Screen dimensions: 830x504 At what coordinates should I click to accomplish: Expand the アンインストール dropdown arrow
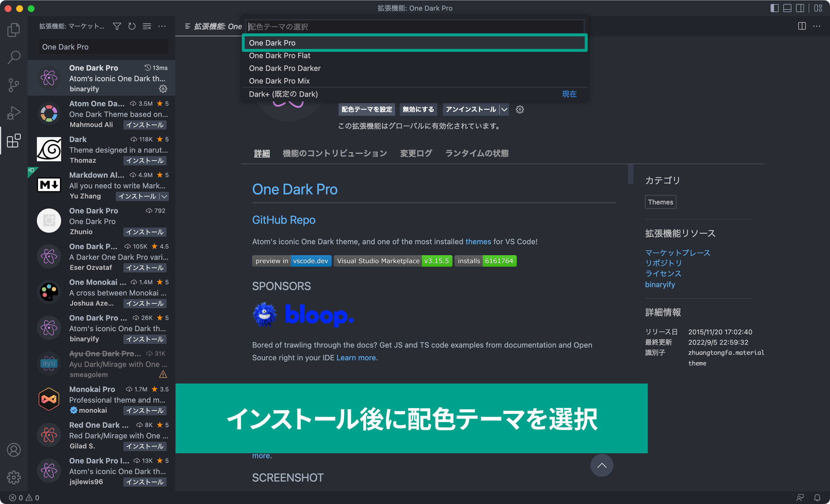click(504, 109)
